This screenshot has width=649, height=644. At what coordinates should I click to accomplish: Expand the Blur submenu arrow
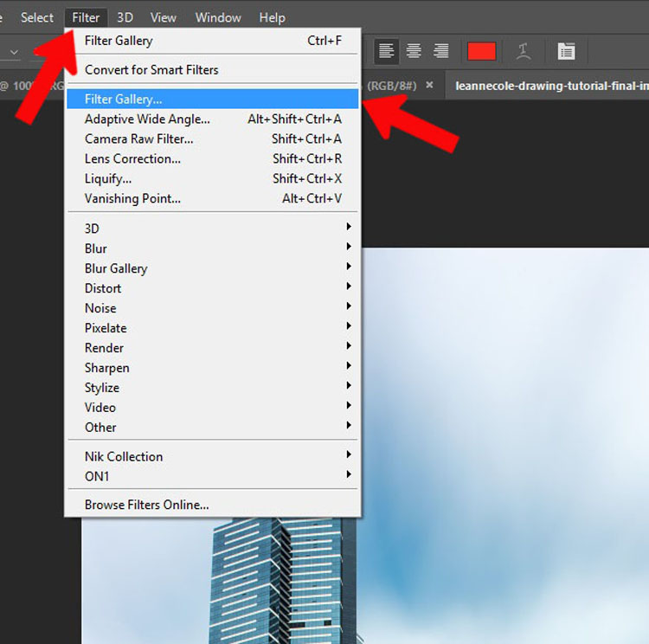(349, 247)
